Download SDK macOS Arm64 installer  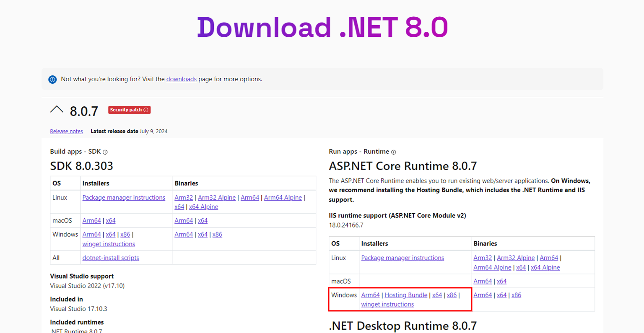(91, 221)
